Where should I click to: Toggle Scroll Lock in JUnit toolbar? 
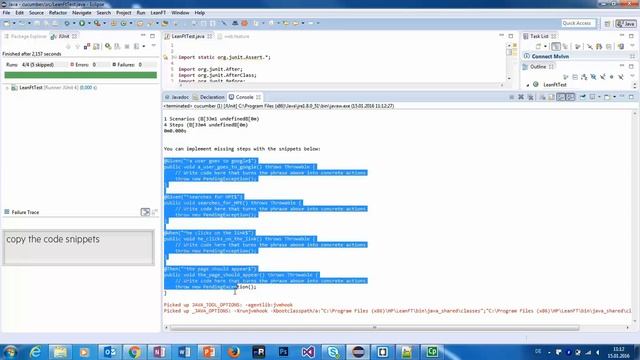96,47
